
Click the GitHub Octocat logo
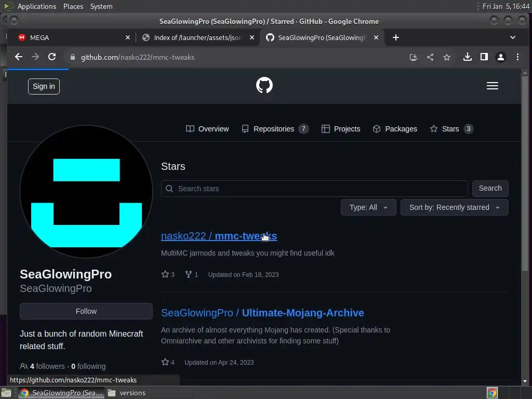(264, 85)
